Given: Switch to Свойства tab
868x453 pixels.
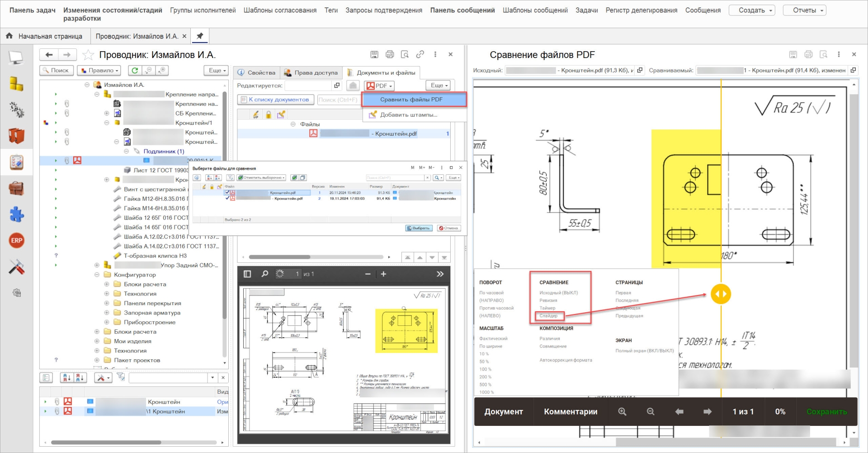Looking at the screenshot, I should 256,72.
